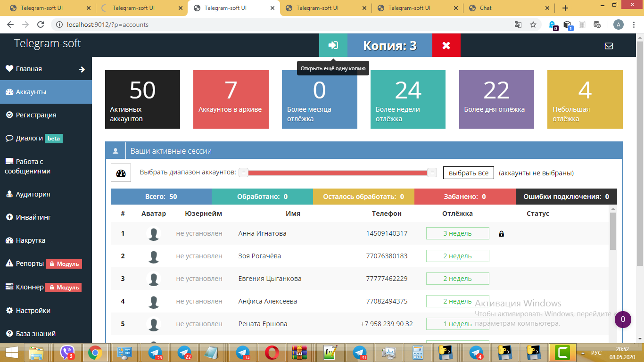This screenshot has height=362, width=644.
Task: Click the avatar of Зоя Рогачёва
Action: coord(153,256)
